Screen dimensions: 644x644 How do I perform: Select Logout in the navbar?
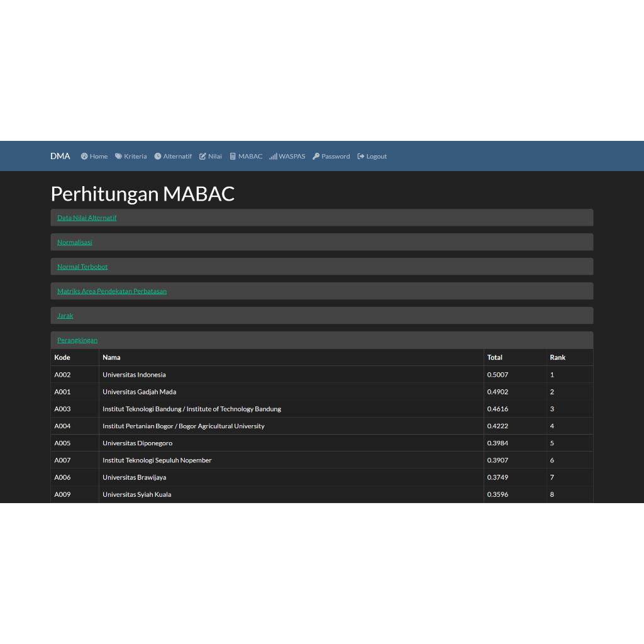(372, 156)
